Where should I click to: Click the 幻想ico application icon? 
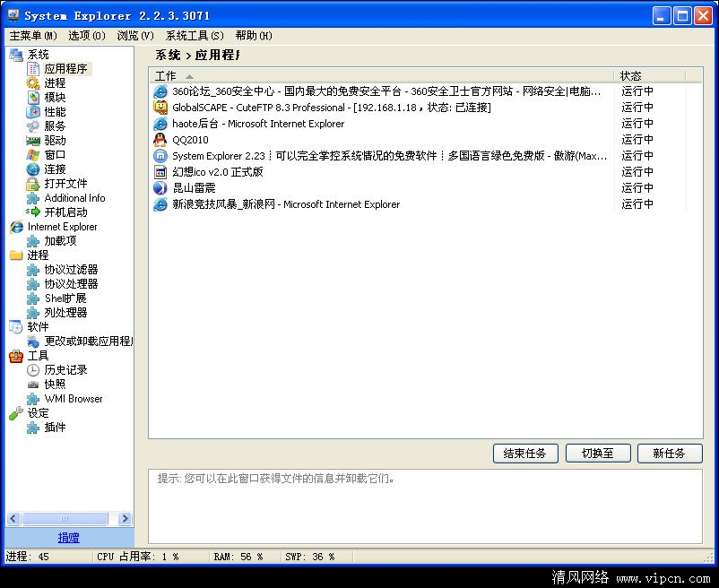(160, 172)
